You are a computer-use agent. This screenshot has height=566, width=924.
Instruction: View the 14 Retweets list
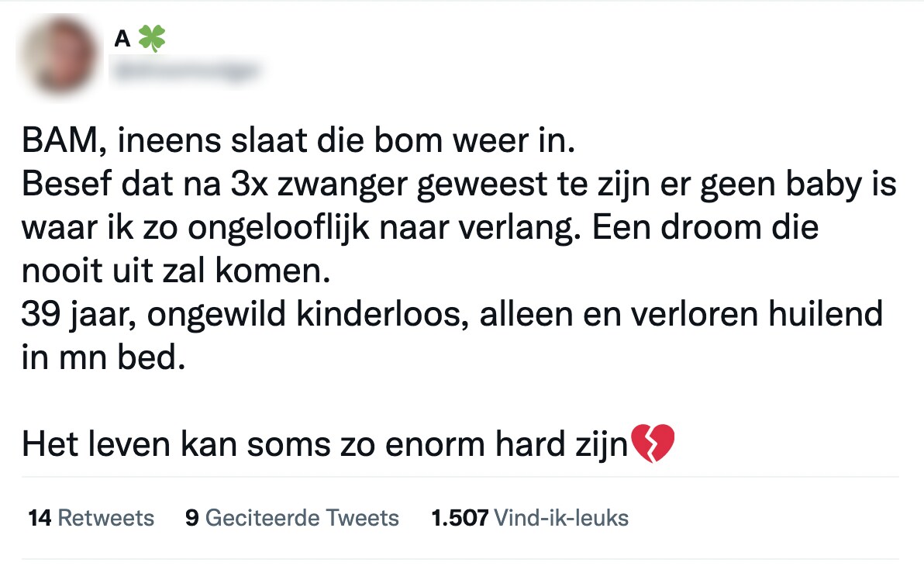click(91, 518)
